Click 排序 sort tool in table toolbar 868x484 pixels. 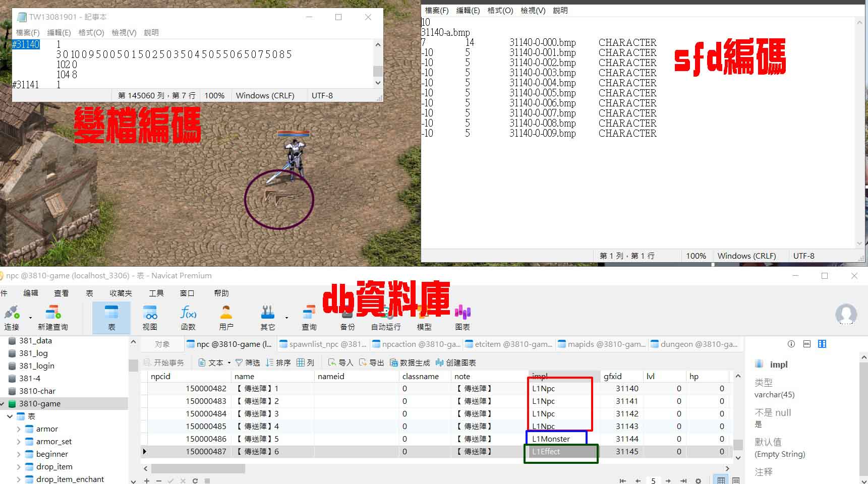coord(278,362)
